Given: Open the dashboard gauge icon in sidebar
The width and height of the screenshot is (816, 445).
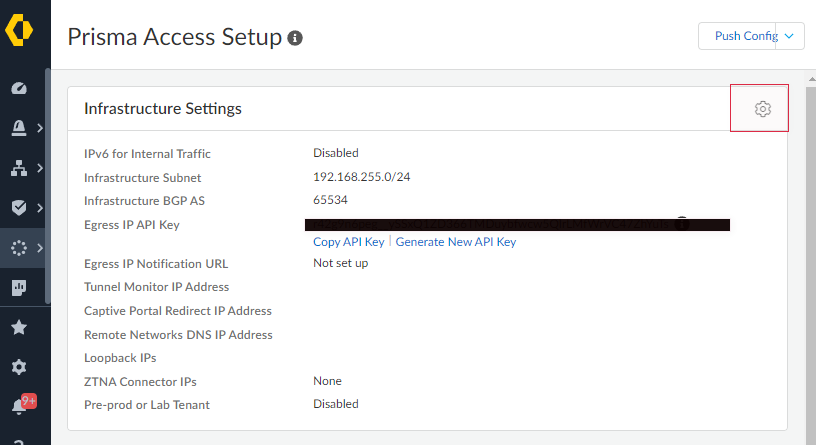Looking at the screenshot, I should 18,88.
